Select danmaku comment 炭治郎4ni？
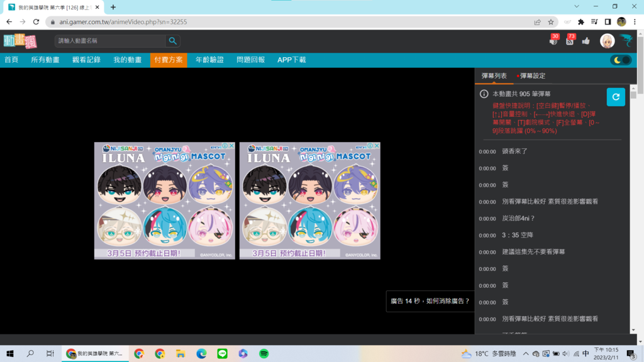 pyautogui.click(x=518, y=218)
